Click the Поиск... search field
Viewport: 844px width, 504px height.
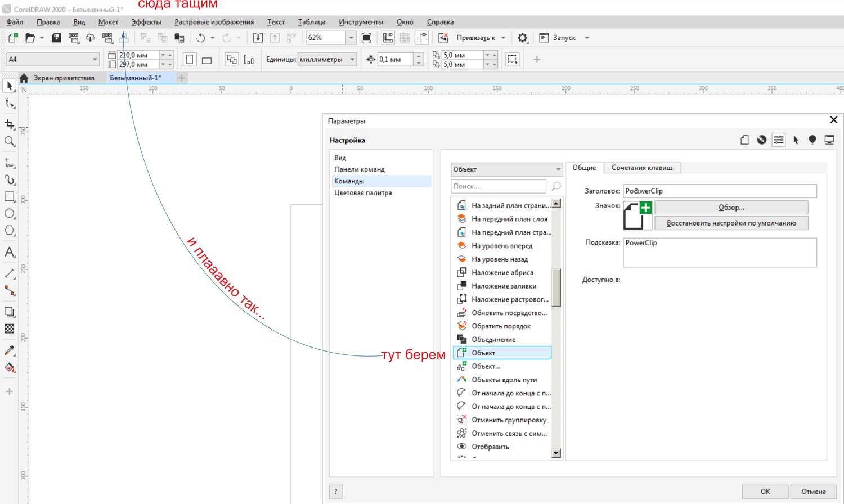[499, 186]
